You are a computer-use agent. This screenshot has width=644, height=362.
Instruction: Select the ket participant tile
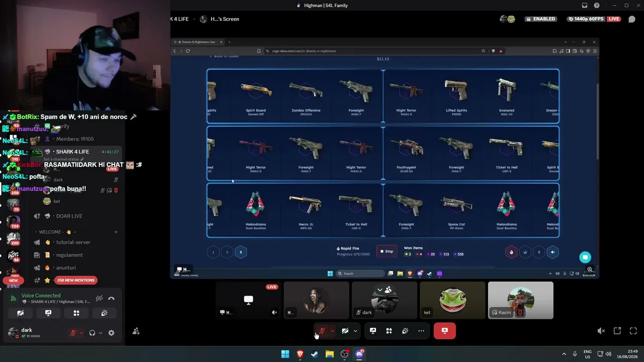(452, 300)
